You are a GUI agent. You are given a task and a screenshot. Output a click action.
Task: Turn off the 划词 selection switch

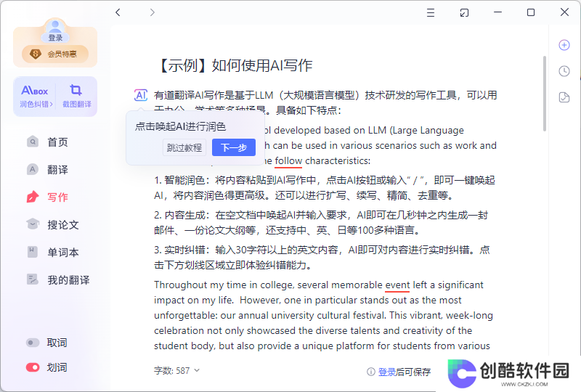pos(33,367)
